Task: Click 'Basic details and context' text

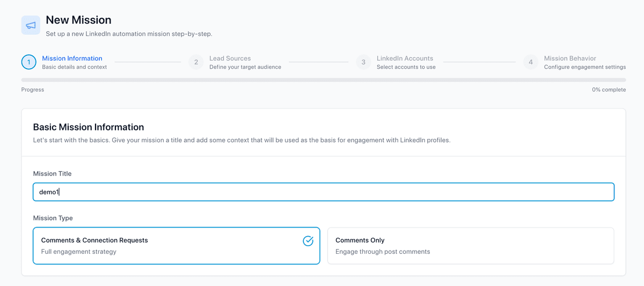Action: 75,67
